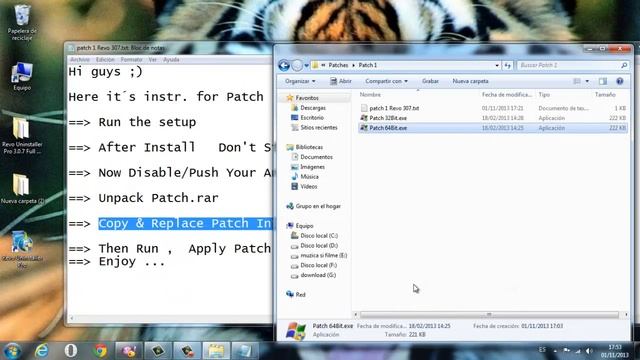Click the refresh button beside address bar

(507, 65)
